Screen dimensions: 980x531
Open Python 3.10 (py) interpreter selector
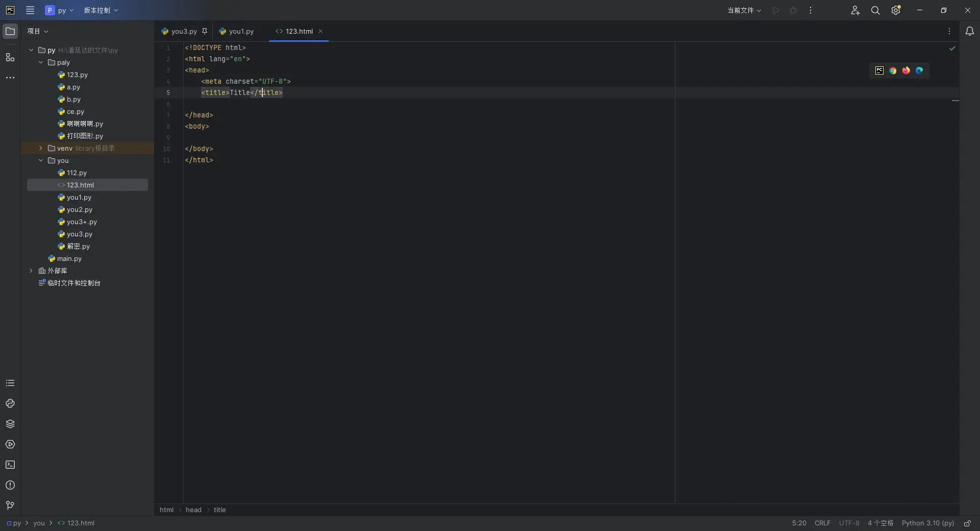927,523
